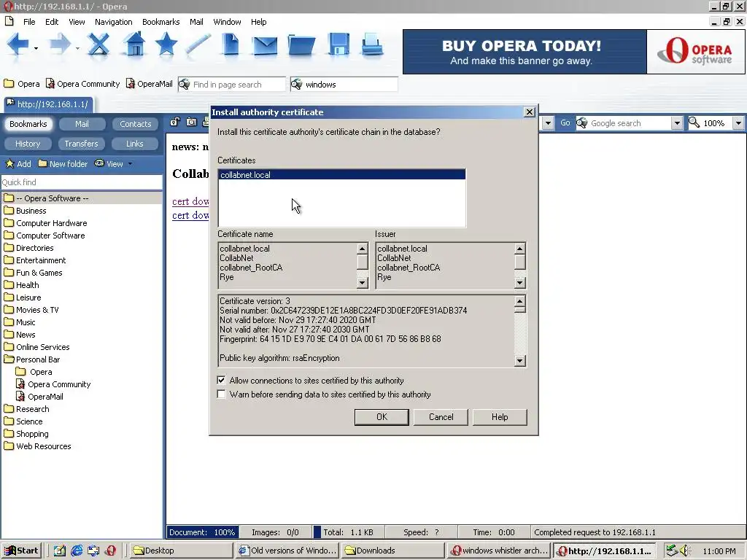Select collabnet_RootCA in Certificate name list
Screen dimensions: 747x560
[251, 268]
